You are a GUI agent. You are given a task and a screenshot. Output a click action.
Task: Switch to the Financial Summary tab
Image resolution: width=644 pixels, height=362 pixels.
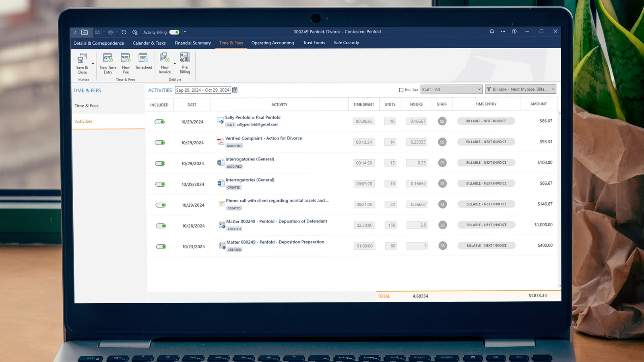click(193, 43)
